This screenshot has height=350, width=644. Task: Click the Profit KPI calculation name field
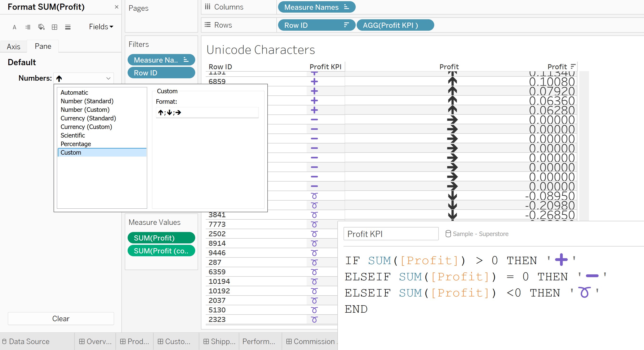[391, 234]
